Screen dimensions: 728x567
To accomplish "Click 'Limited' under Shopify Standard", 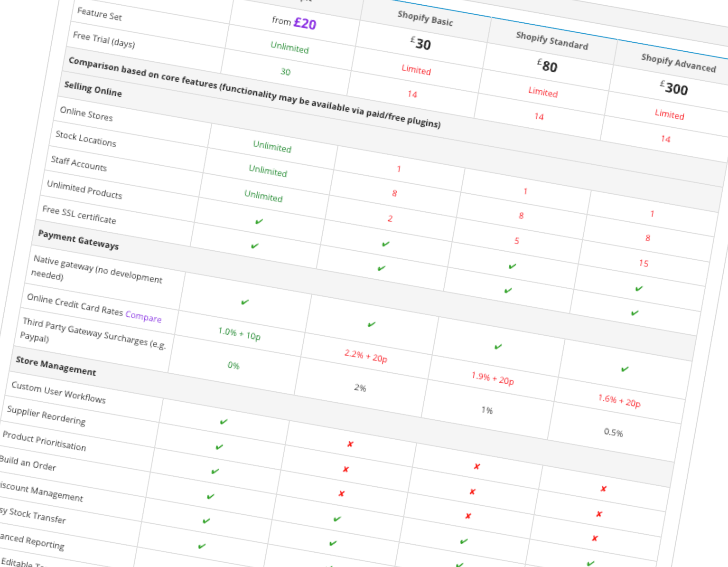I will (x=543, y=92).
